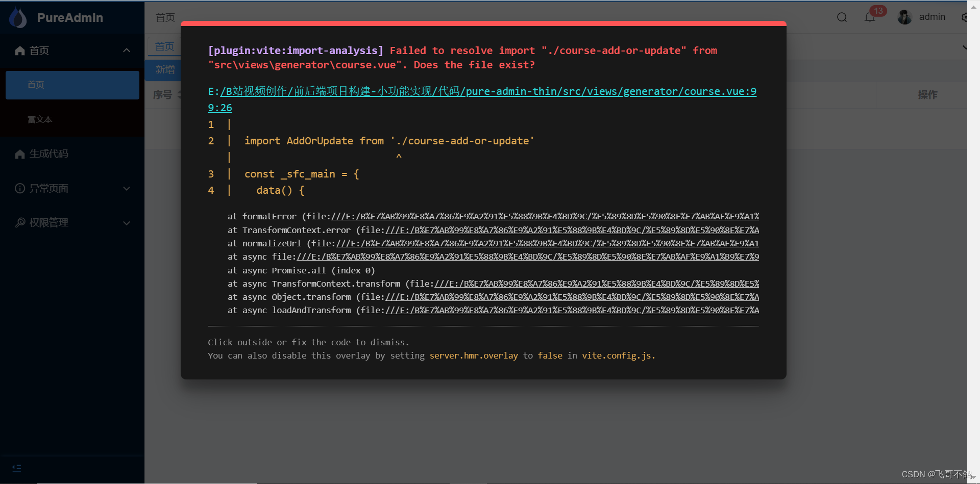Click the vite.config.js text
The image size is (980, 484).
tap(617, 356)
